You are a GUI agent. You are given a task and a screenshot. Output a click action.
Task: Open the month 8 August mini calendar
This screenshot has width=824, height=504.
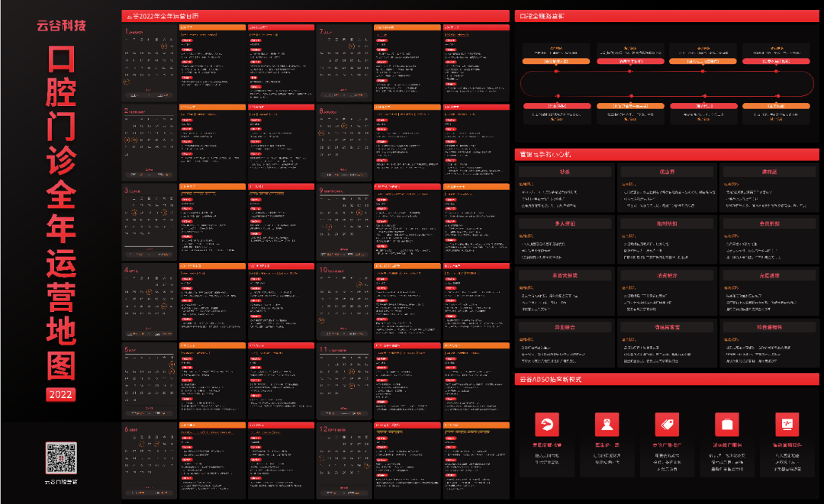click(343, 143)
